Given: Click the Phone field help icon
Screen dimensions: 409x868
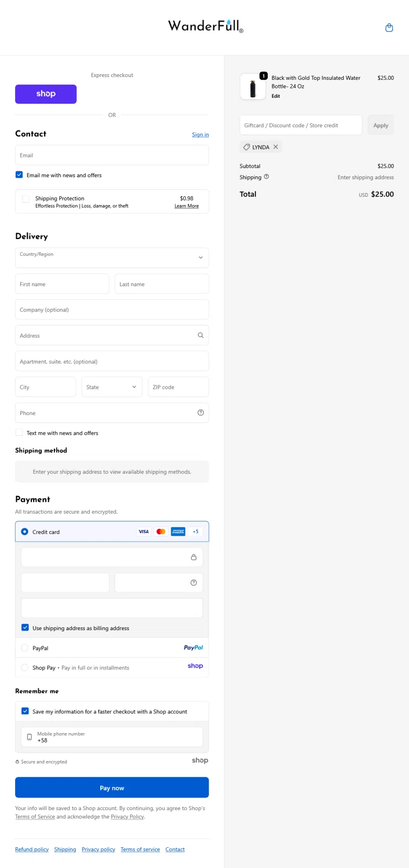Looking at the screenshot, I should 200,413.
